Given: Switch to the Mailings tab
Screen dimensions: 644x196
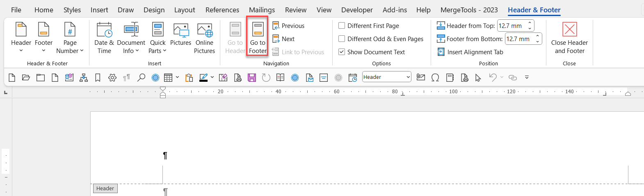Looking at the screenshot, I should tap(262, 10).
